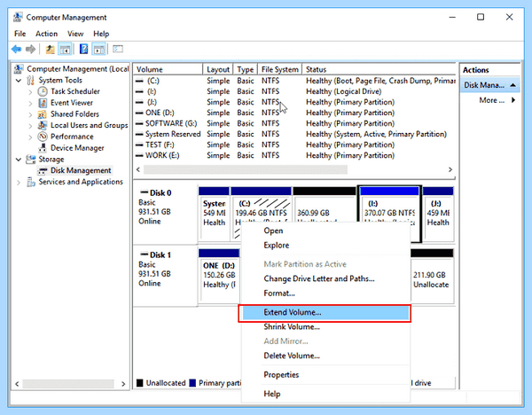Select the System Reserved volume row
532x415 pixels.
point(294,134)
